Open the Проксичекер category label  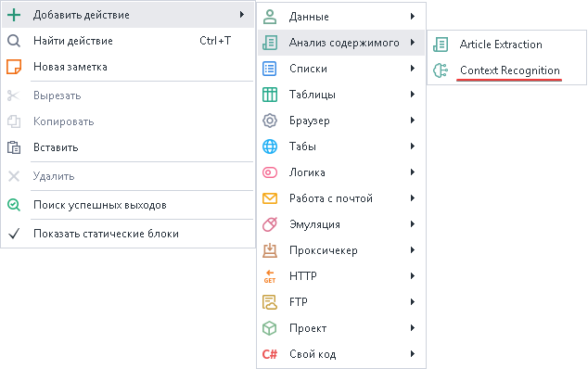click(324, 250)
